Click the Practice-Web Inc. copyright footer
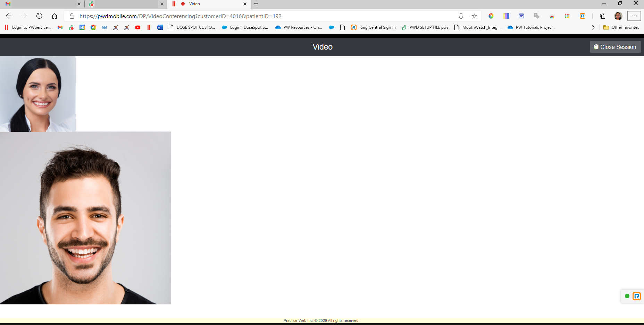 coord(321,320)
